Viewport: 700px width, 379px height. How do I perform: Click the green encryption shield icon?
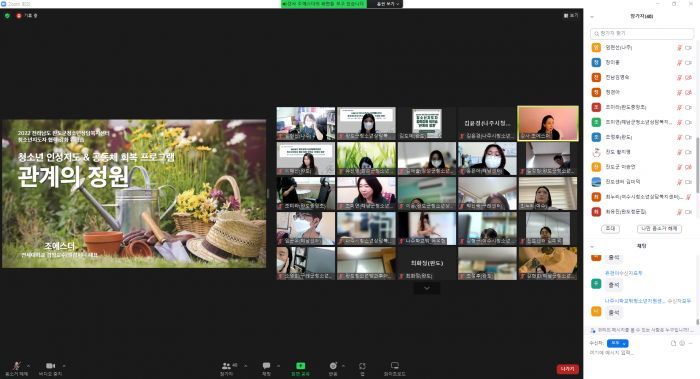(7, 16)
